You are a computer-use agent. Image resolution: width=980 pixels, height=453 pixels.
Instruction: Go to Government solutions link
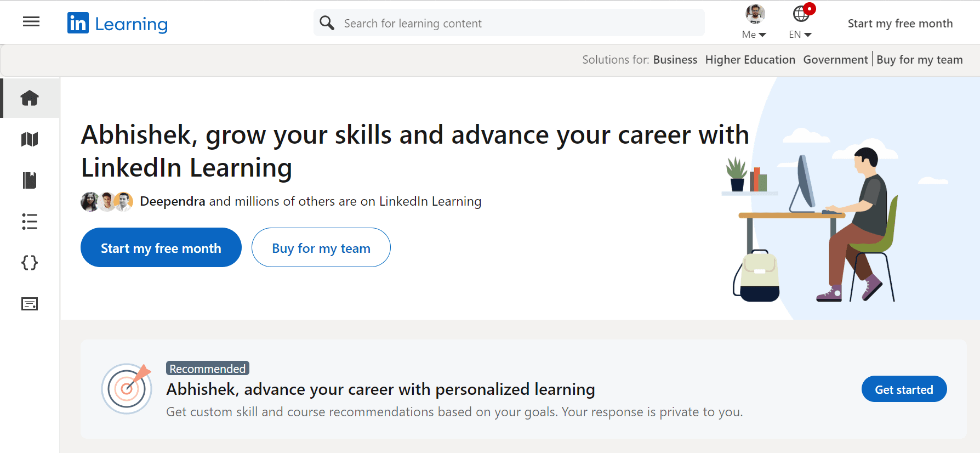tap(835, 60)
